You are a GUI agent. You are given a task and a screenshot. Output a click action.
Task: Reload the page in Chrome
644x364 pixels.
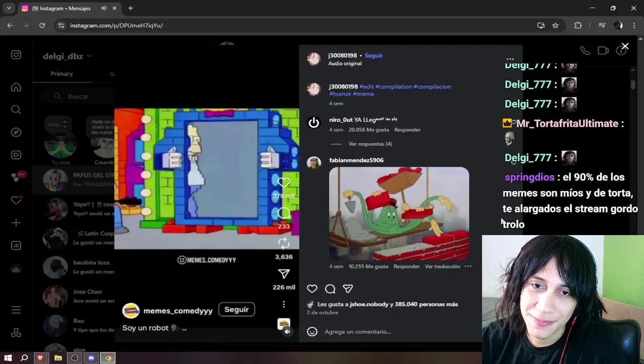pos(42,25)
